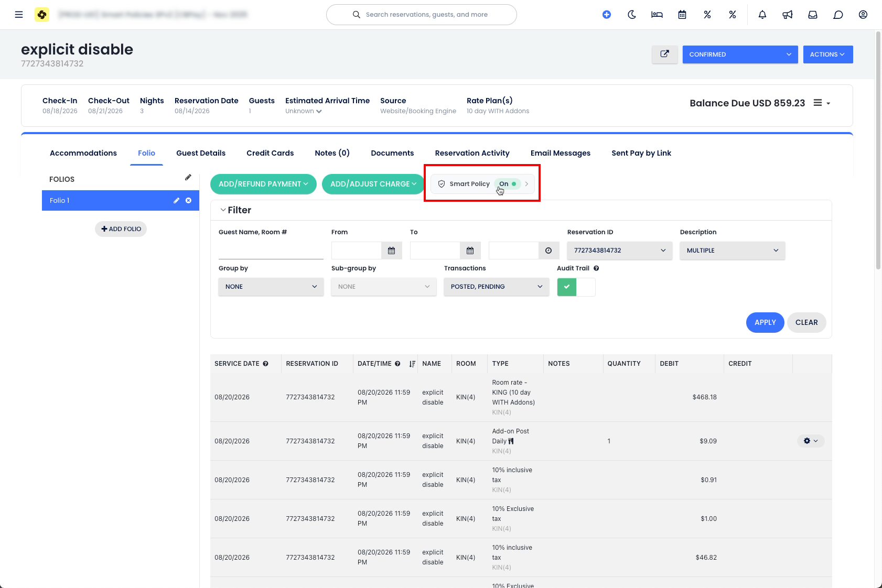Open the Email Messages tab
This screenshot has height=588, width=882.
[x=560, y=153]
